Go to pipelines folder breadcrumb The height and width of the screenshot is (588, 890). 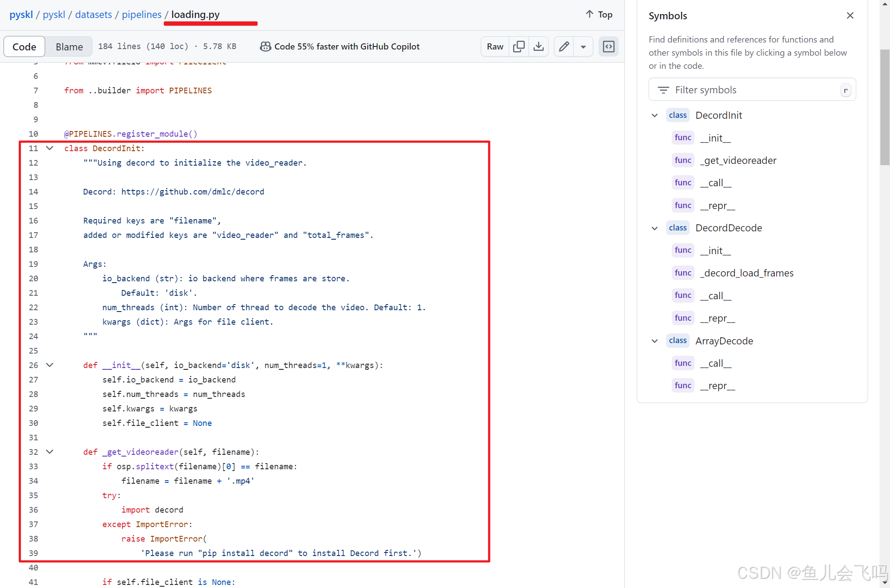(x=142, y=14)
